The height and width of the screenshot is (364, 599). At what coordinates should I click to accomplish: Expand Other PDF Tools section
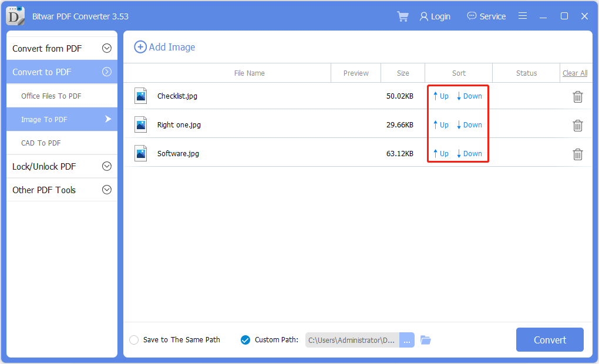coord(106,190)
